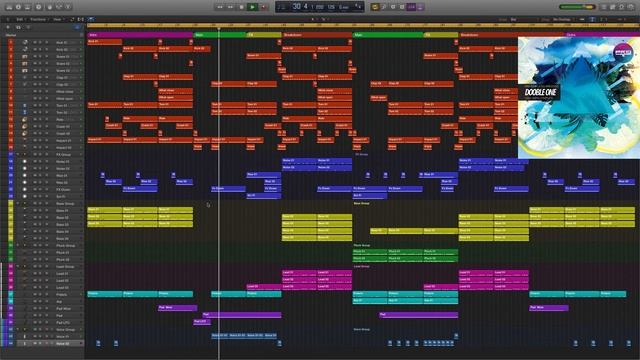Duplicate the selected track
This screenshot has height=360, width=640.
click(18, 27)
